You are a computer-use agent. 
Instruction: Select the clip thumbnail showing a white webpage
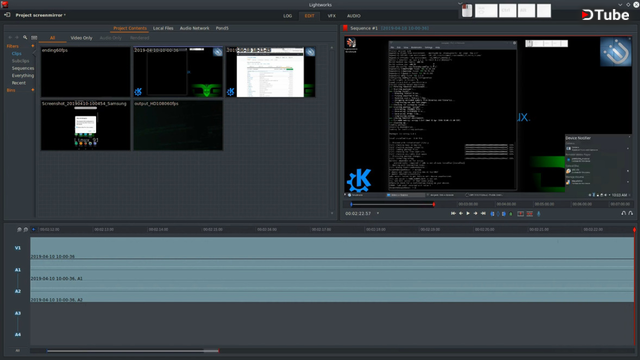coord(270,72)
